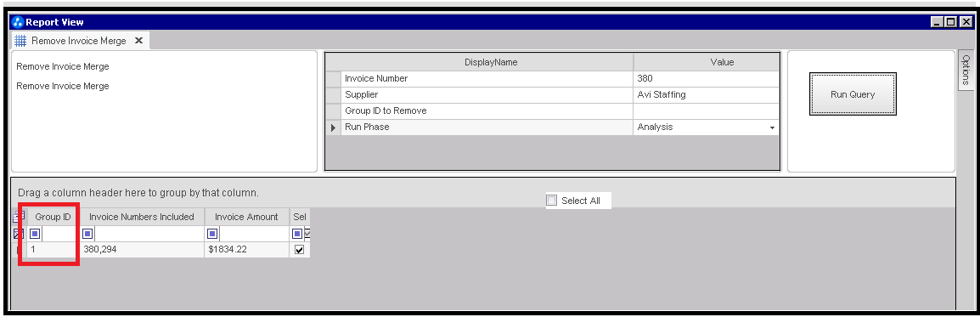
Task: Click the grid layout icon left of Group ID header
Action: point(19,217)
